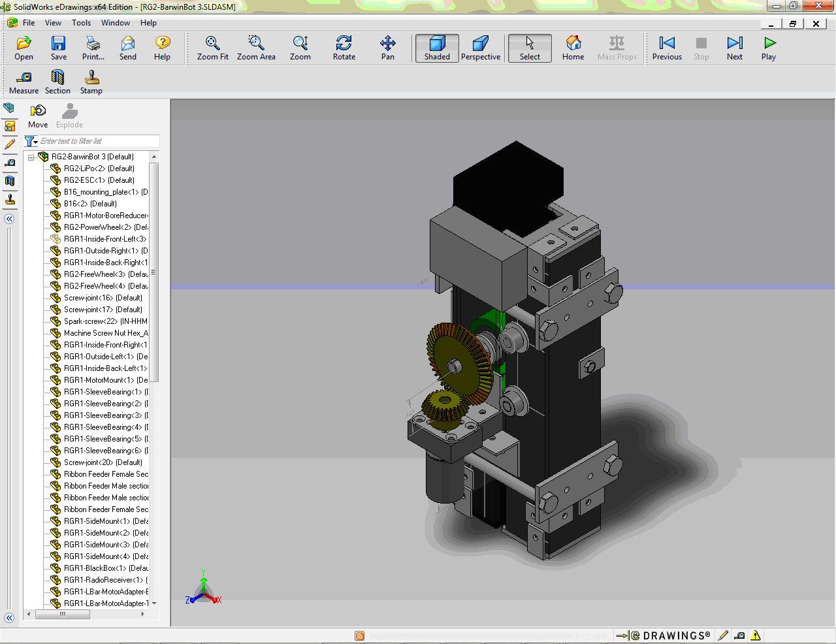
Task: Open the Measure tool
Action: [x=24, y=82]
